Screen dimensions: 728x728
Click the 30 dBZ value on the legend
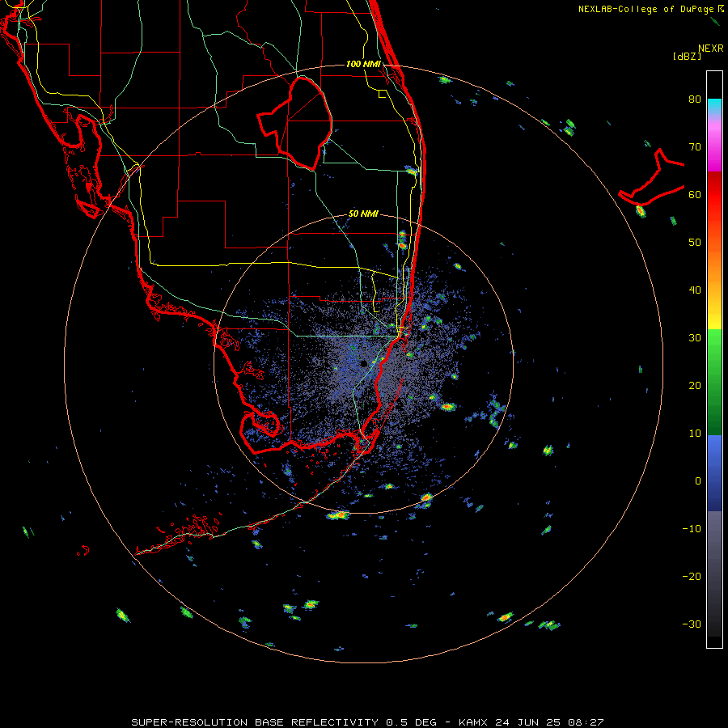695,337
